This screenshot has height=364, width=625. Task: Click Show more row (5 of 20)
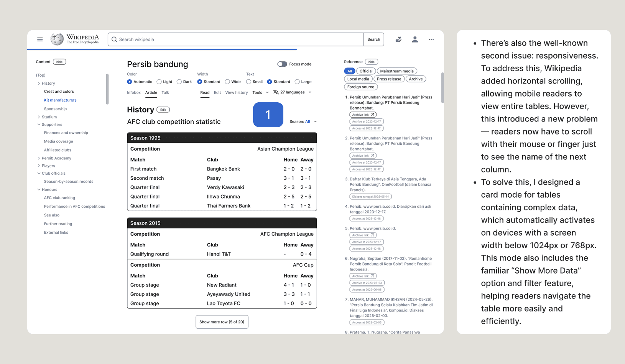click(x=222, y=322)
